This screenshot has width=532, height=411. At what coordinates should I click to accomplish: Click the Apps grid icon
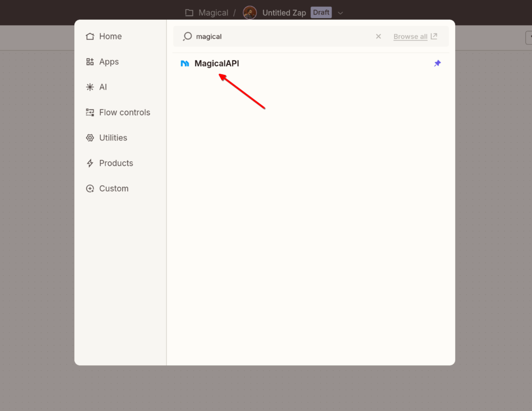(90, 62)
